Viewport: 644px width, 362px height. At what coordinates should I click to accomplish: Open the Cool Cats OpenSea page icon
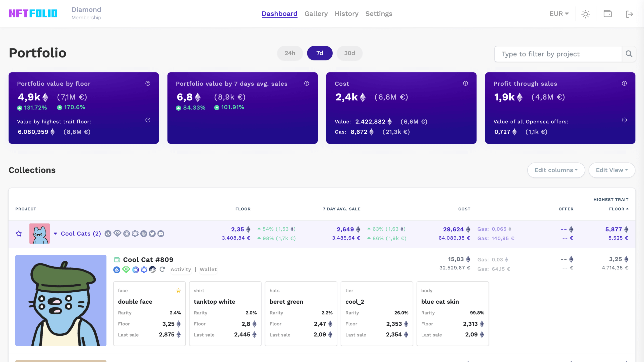coord(108,234)
